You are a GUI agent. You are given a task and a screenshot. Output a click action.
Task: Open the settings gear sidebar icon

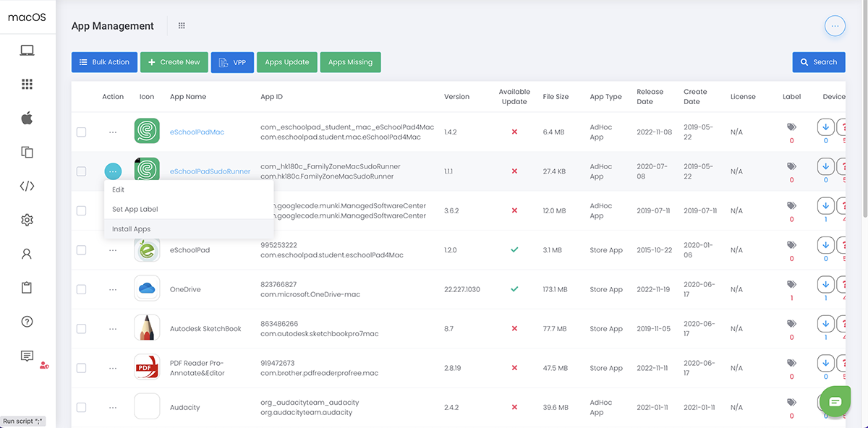tap(27, 220)
